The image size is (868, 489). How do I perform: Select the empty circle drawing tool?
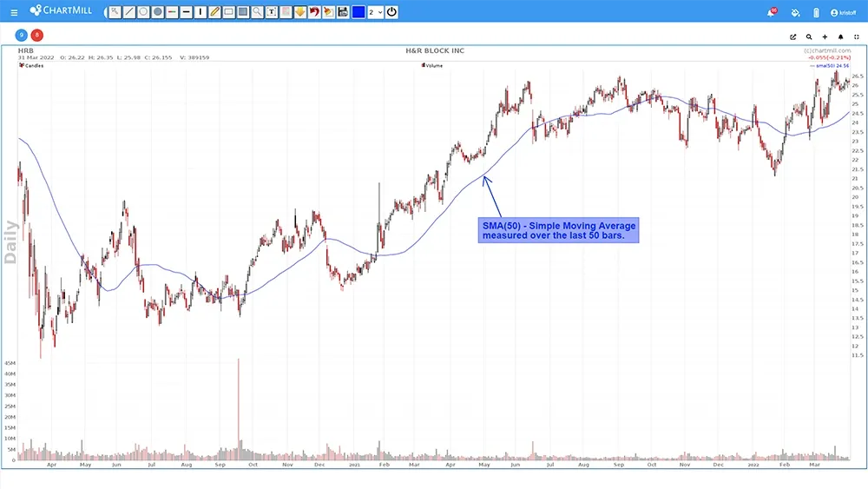click(x=143, y=11)
